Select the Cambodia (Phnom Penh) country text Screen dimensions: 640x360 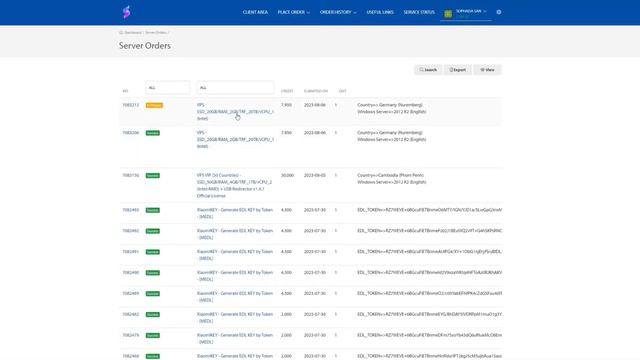click(x=391, y=175)
